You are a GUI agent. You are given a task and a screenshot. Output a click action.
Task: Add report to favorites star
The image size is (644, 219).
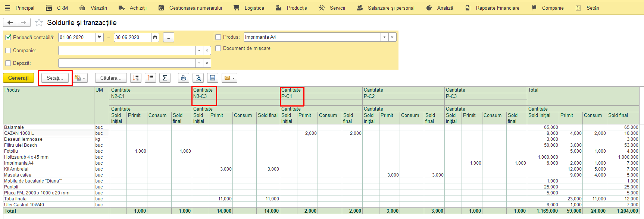tap(39, 23)
